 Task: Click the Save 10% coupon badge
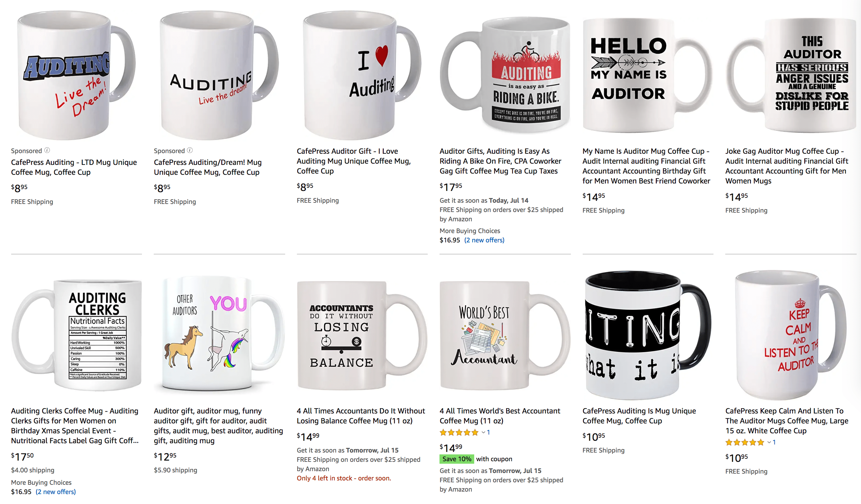pyautogui.click(x=457, y=459)
